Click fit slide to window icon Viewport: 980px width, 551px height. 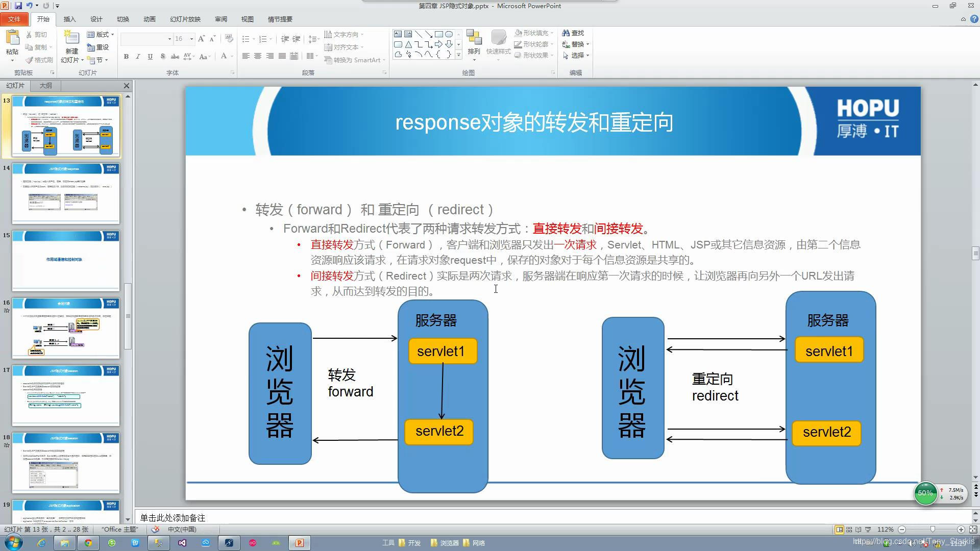[973, 530]
